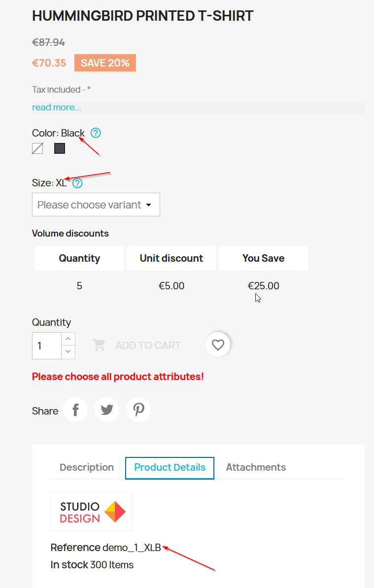Image resolution: width=374 pixels, height=588 pixels.
Task: Click the ADD TO CART button
Action: (x=137, y=346)
